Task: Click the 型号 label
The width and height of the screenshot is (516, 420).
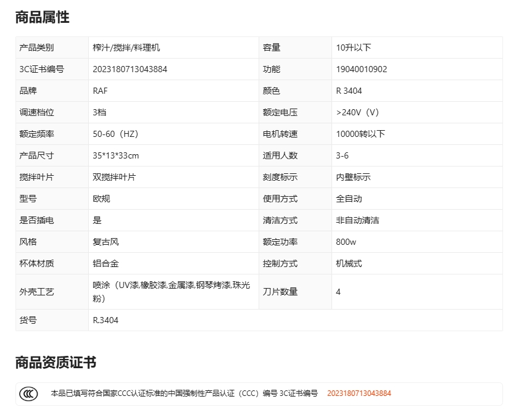Action: pyautogui.click(x=28, y=199)
